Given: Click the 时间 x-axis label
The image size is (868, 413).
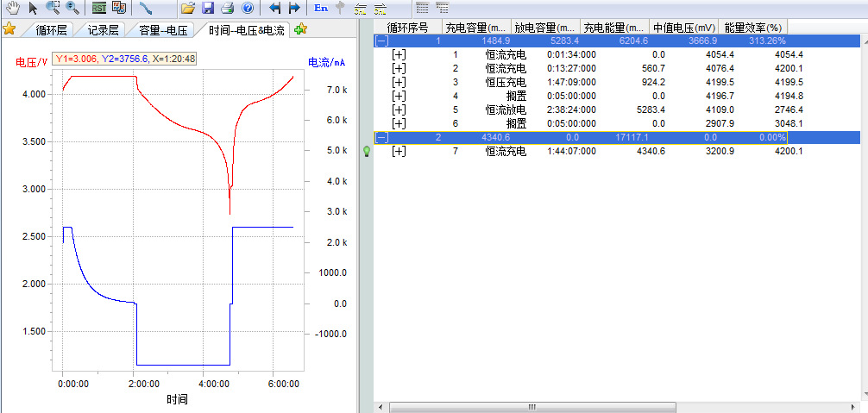Looking at the screenshot, I should [x=177, y=399].
